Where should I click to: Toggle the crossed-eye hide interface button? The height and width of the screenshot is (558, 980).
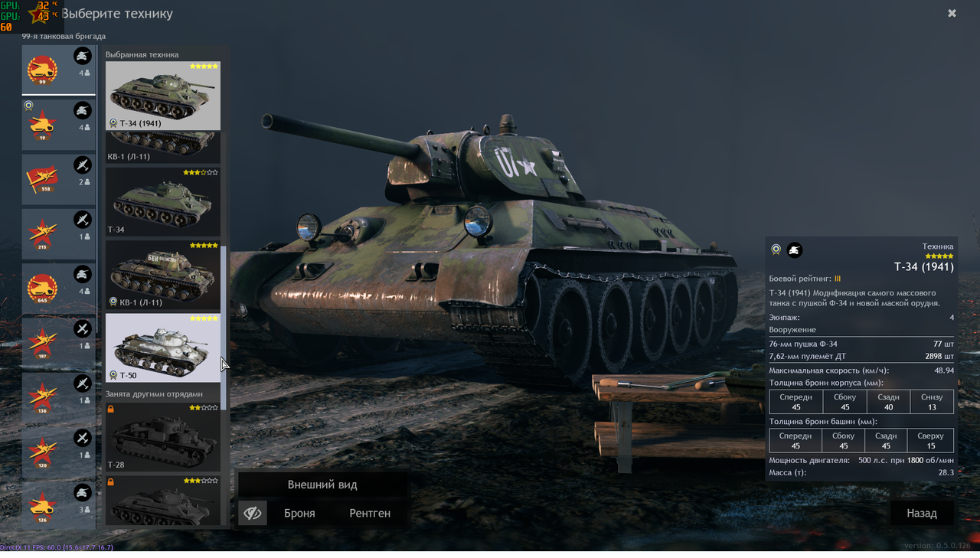coord(253,514)
